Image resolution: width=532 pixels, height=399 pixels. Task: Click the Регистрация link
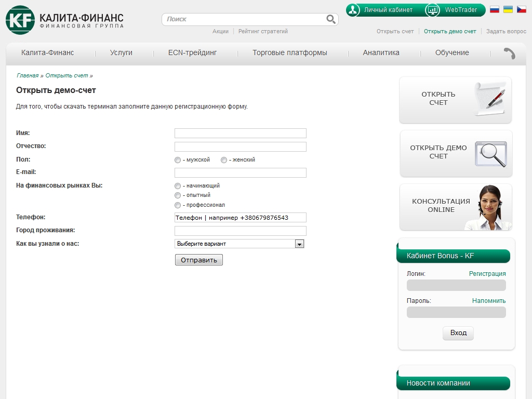click(487, 274)
